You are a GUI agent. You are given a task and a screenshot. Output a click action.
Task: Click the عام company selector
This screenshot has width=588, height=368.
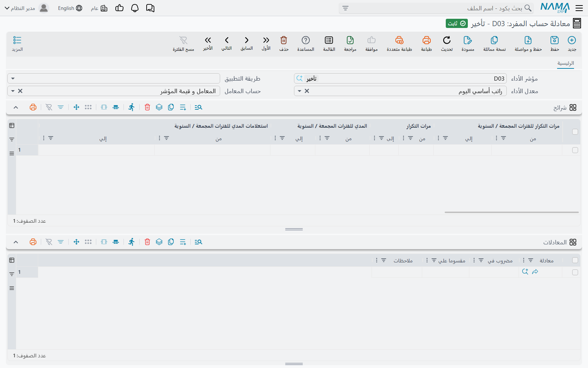(x=99, y=8)
